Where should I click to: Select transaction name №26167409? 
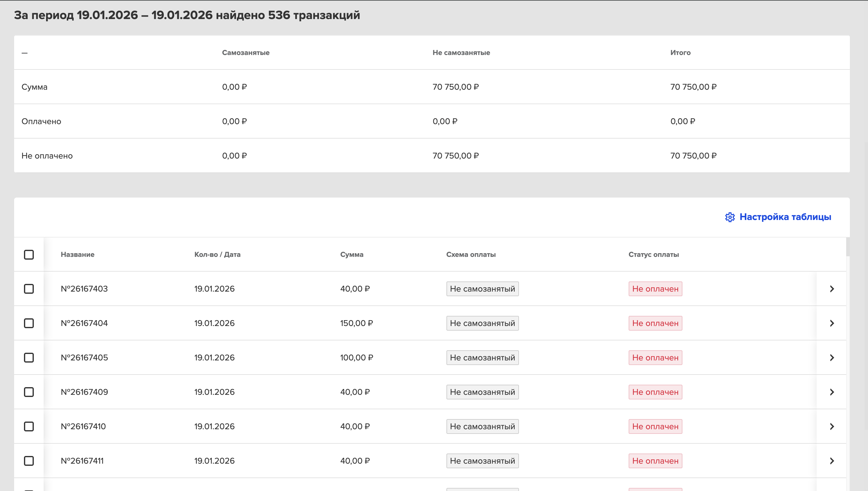(84, 392)
